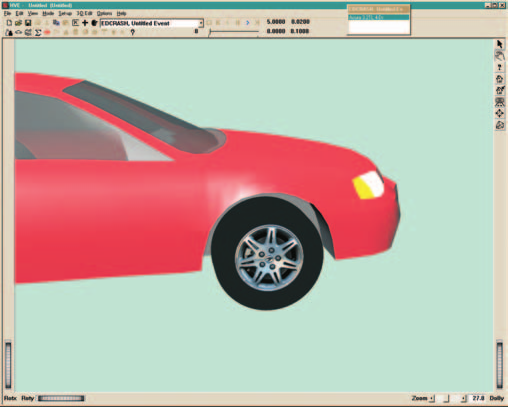Viewport: 508px width, 407px height.
Task: Click the boxed K toolbar icon
Action: (75, 23)
